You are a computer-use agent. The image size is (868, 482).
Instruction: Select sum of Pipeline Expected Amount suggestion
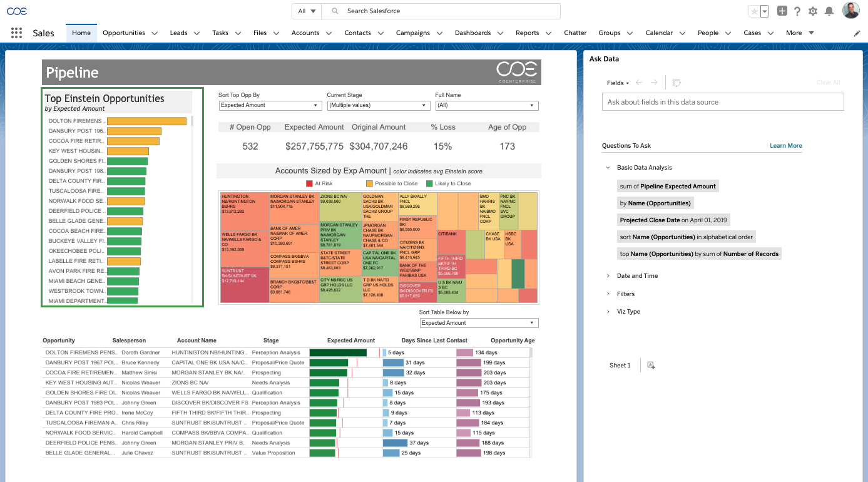click(668, 186)
